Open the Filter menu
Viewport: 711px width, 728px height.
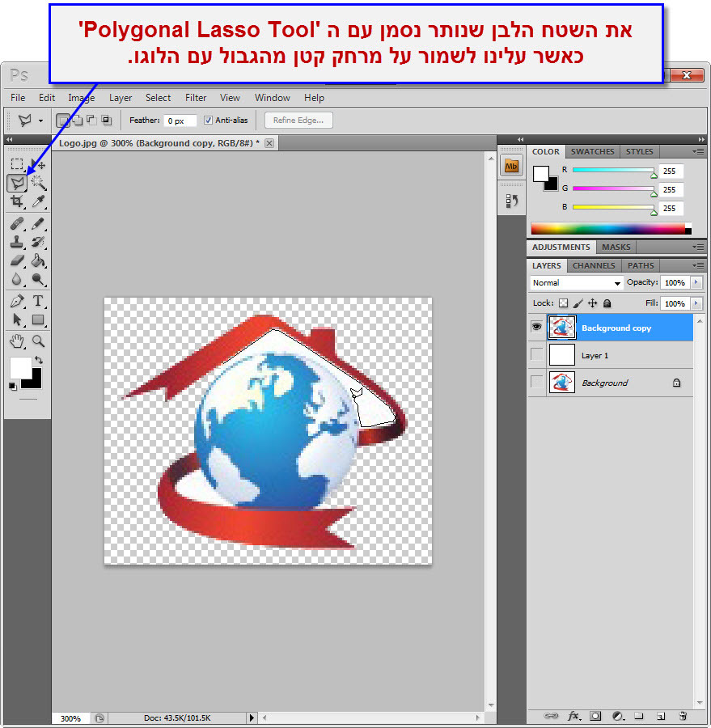pos(196,98)
